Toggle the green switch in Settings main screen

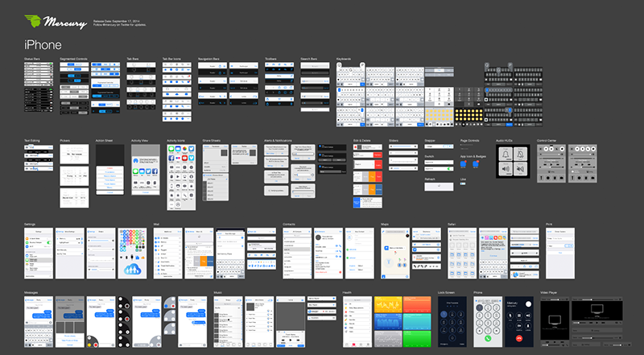click(x=49, y=243)
